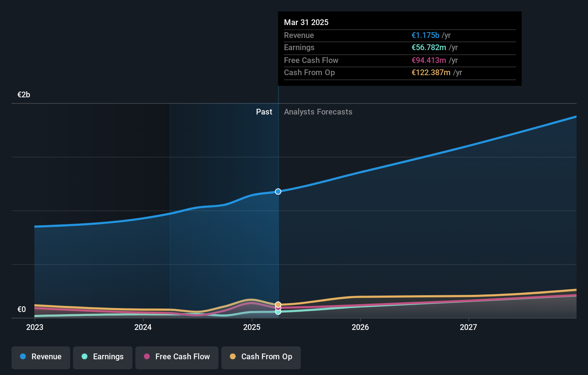The width and height of the screenshot is (588, 375).
Task: Click the 2025 x-axis label
Action: click(x=252, y=327)
